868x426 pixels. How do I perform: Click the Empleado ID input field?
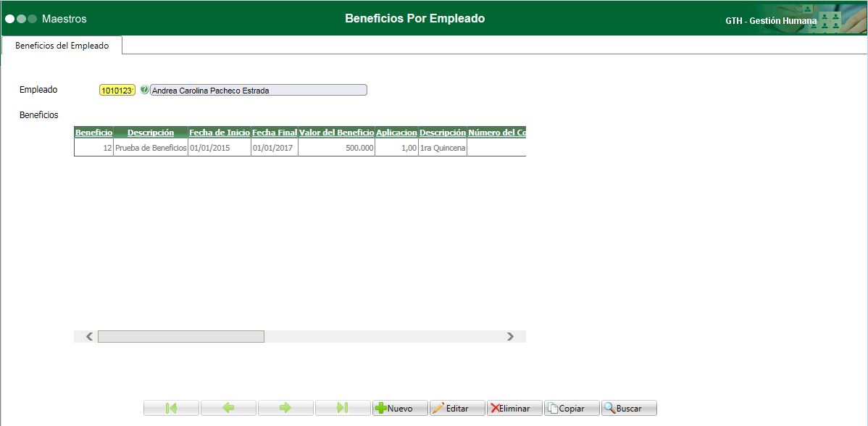(x=117, y=90)
